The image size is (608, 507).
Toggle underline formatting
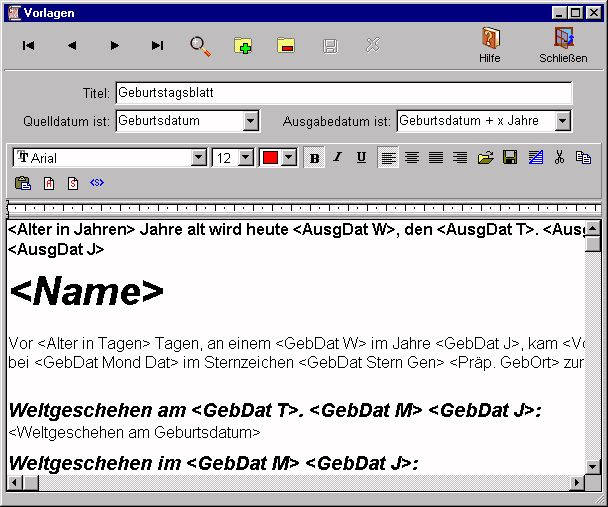361,157
